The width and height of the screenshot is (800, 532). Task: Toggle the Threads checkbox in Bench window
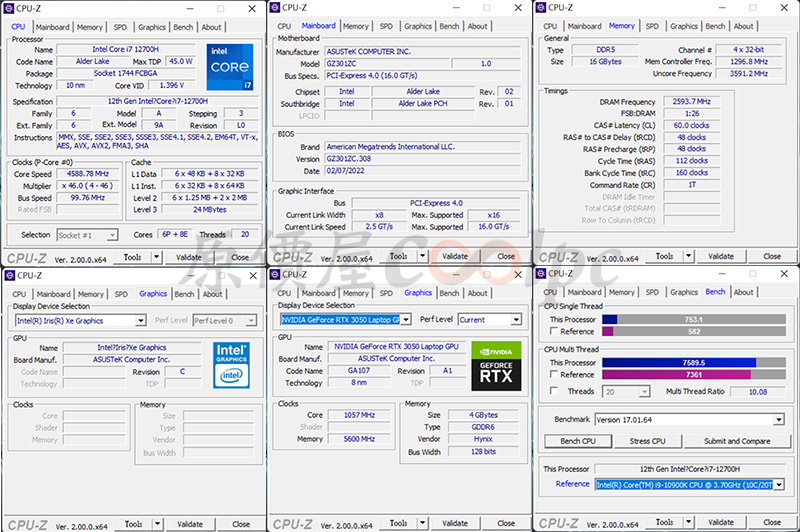pyautogui.click(x=554, y=391)
